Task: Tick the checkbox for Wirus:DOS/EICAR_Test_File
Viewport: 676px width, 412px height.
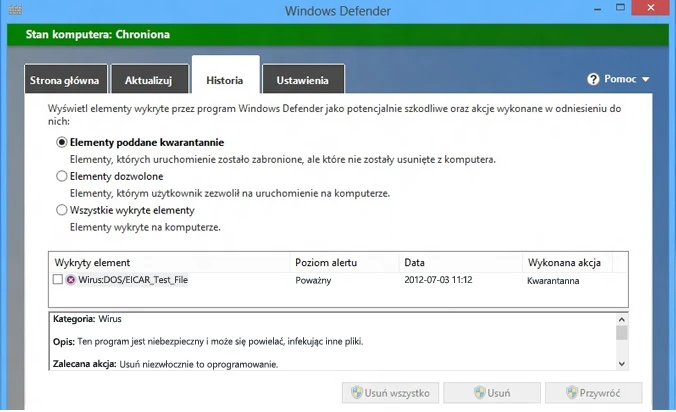Action: [58, 280]
